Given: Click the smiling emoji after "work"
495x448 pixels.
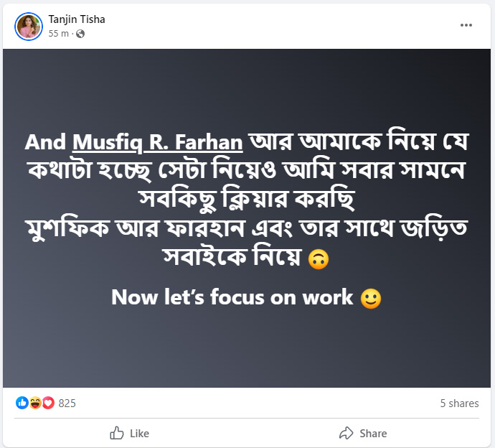Looking at the screenshot, I should 371,298.
